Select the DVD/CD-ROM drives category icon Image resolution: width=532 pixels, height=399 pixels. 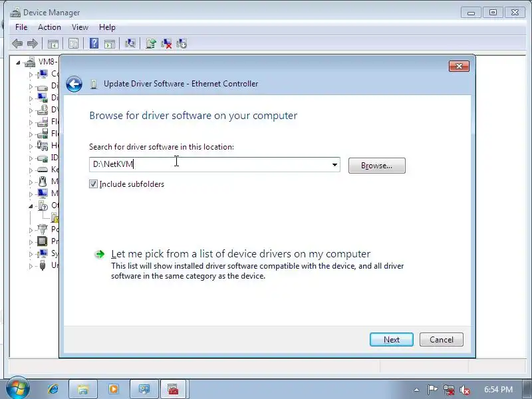tap(43, 110)
